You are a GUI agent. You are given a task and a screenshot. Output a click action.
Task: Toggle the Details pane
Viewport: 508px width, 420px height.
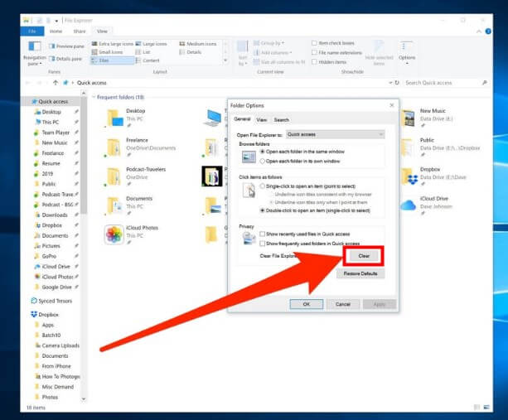click(x=65, y=59)
